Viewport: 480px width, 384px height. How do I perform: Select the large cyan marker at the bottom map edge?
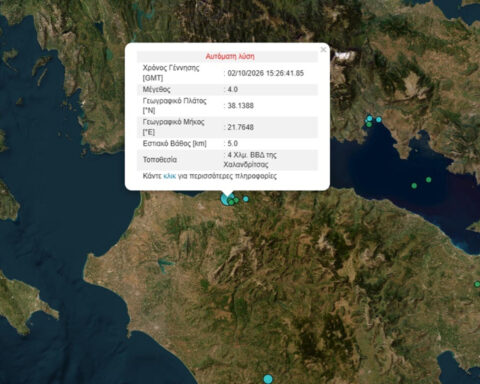pos(268,379)
